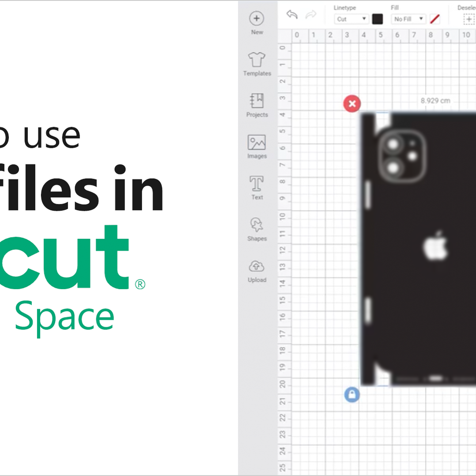The height and width of the screenshot is (476, 476).
Task: Click the black Linetype color swatch
Action: pyautogui.click(x=378, y=19)
